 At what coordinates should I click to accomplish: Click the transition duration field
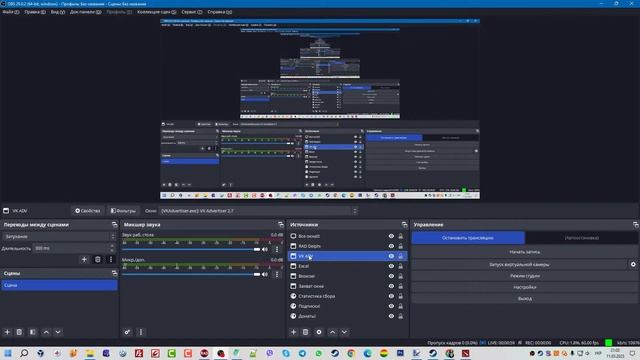tap(74, 248)
